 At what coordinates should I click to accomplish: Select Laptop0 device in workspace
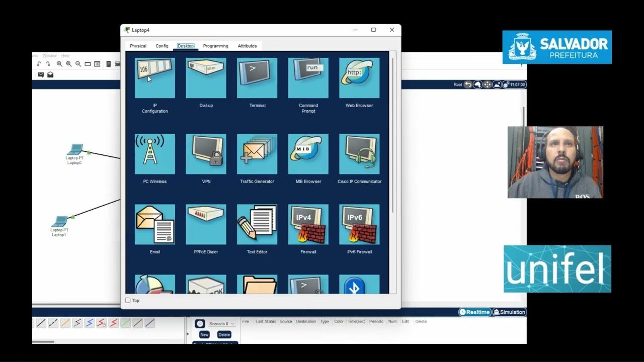pos(75,149)
